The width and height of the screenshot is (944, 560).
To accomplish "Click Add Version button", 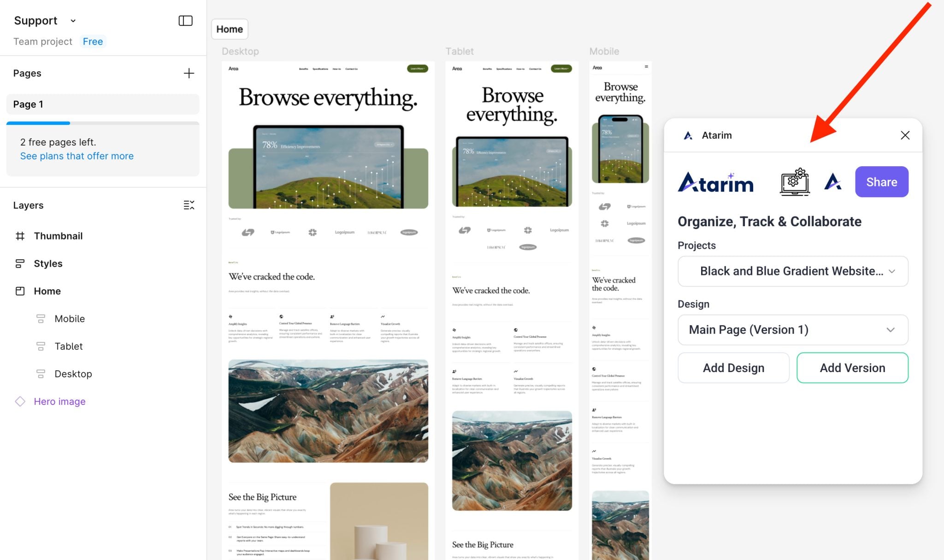I will click(852, 368).
